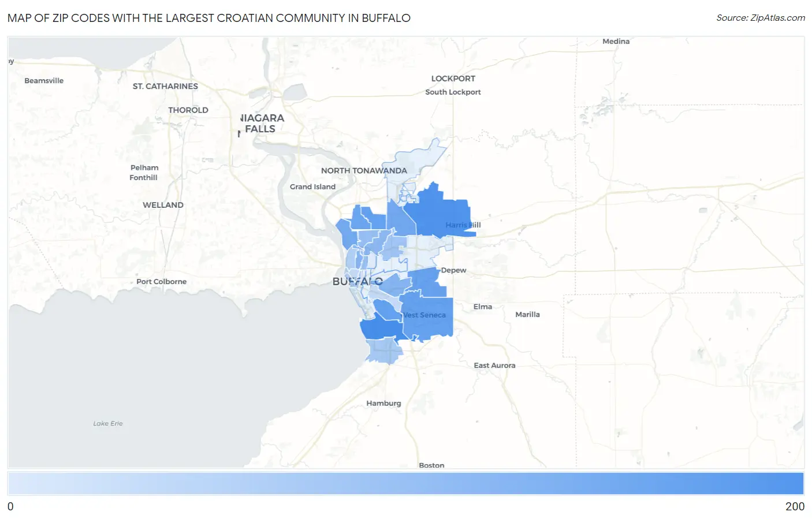Select the West Seneca zip code region
Image resolution: width=812 pixels, height=519 pixels.
pos(427,315)
